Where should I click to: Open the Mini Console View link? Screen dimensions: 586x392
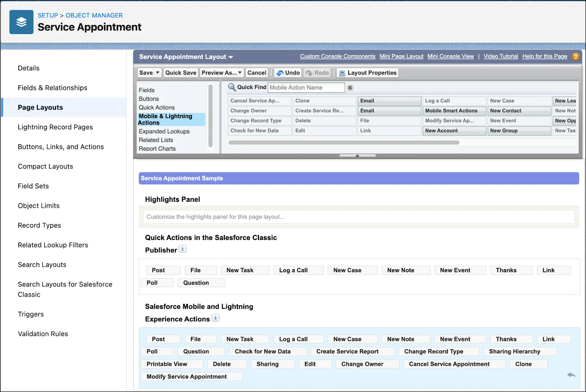(x=450, y=56)
